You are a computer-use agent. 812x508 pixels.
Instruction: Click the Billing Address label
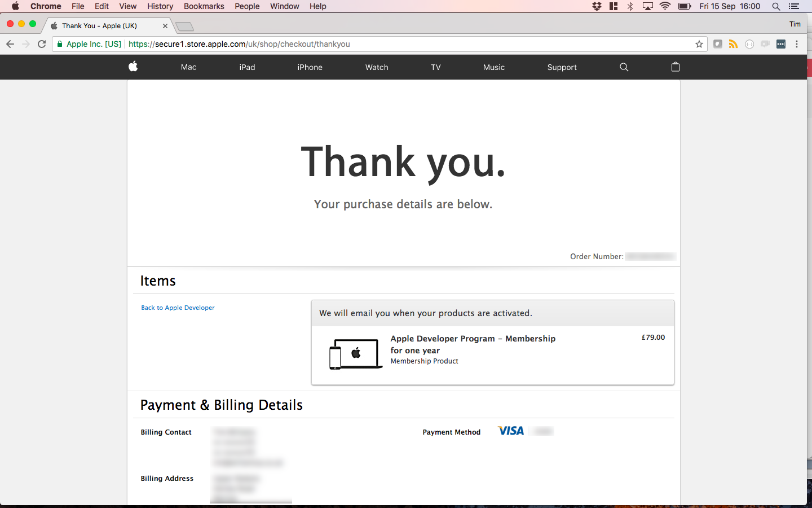point(167,479)
